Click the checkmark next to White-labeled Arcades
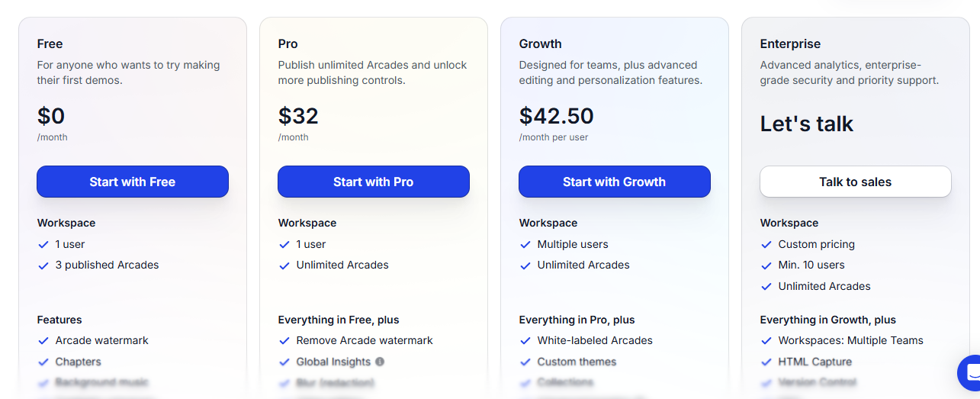The height and width of the screenshot is (399, 980). (x=525, y=341)
